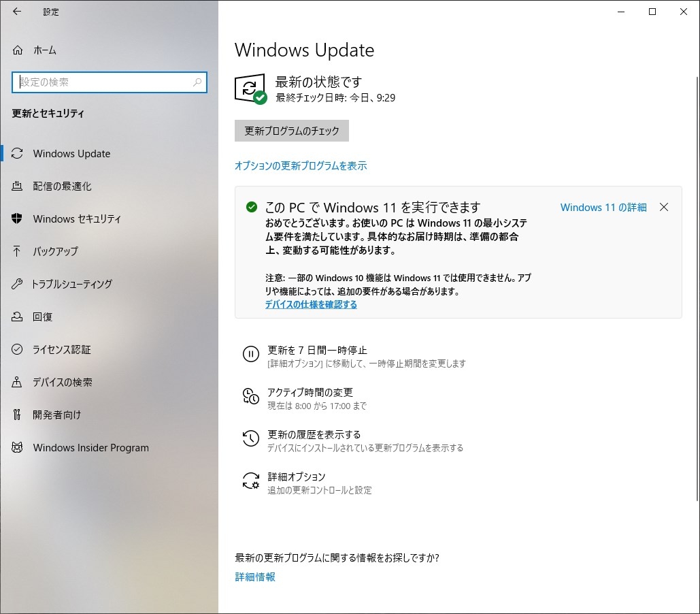Click the Windows Update status icon

[x=250, y=89]
